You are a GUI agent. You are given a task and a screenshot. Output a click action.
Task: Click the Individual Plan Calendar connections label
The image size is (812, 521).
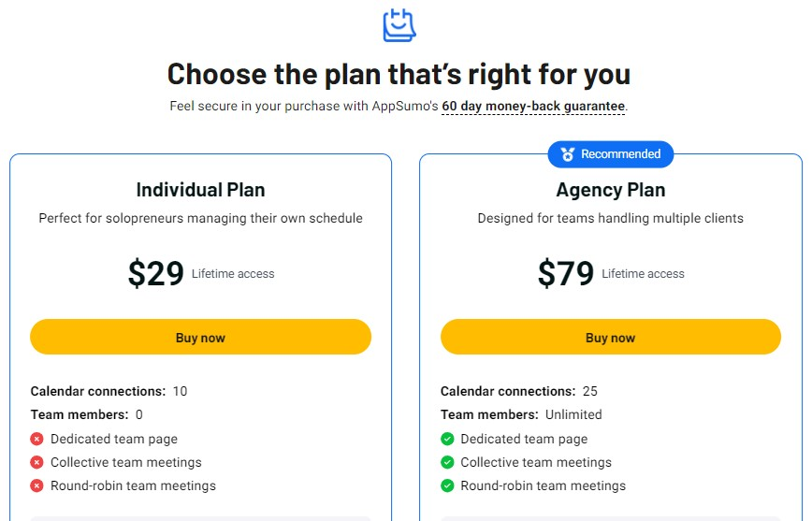[97, 391]
